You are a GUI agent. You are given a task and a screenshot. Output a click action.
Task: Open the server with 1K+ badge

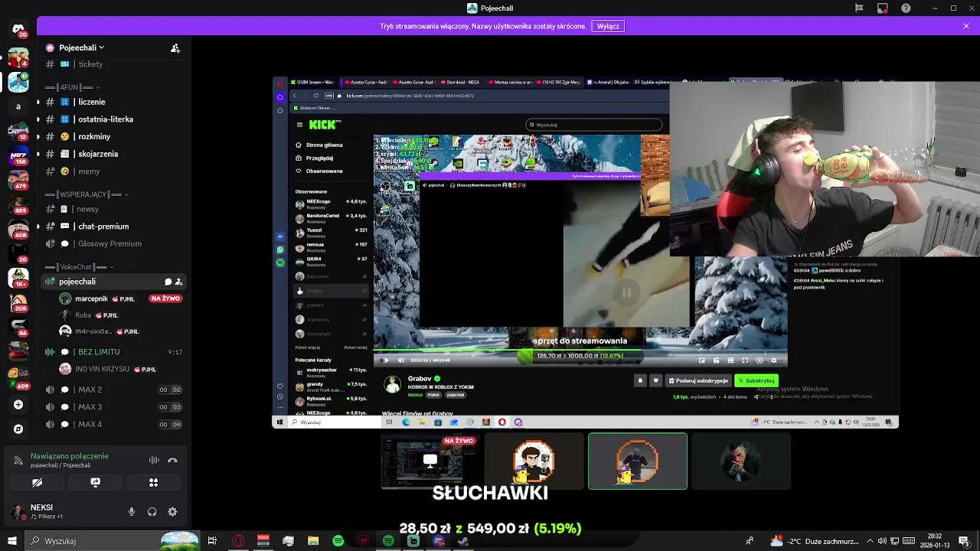click(x=18, y=277)
